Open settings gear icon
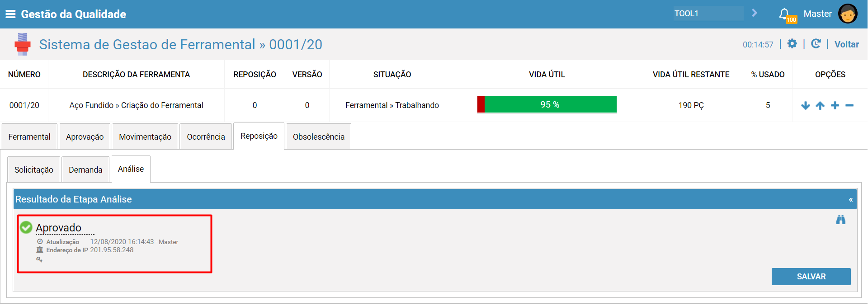The height and width of the screenshot is (306, 868). pos(792,44)
